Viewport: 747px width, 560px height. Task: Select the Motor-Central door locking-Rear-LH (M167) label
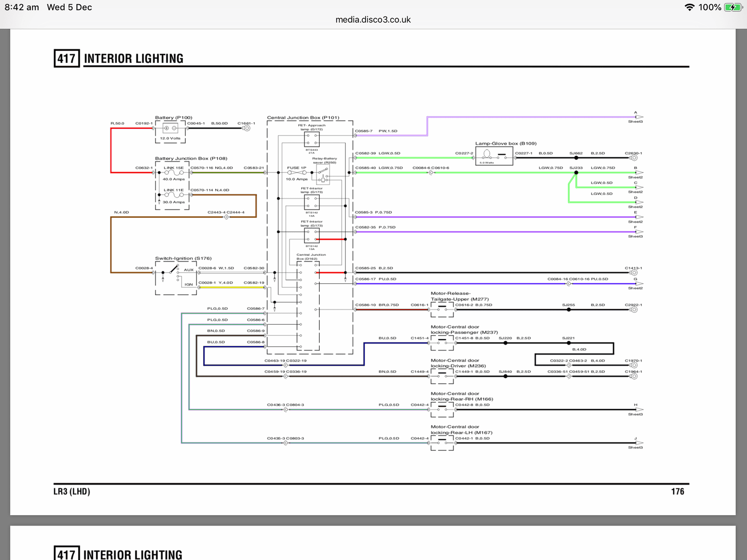[x=461, y=430]
